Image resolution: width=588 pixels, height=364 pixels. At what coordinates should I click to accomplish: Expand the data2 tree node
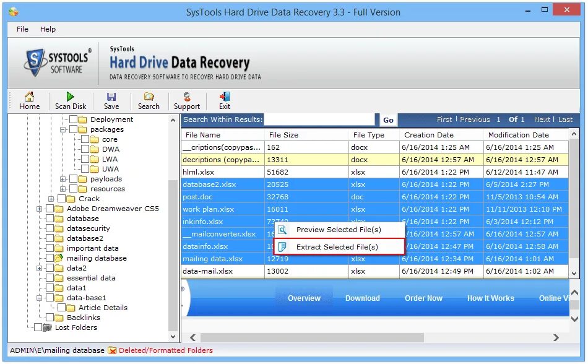[39, 269]
